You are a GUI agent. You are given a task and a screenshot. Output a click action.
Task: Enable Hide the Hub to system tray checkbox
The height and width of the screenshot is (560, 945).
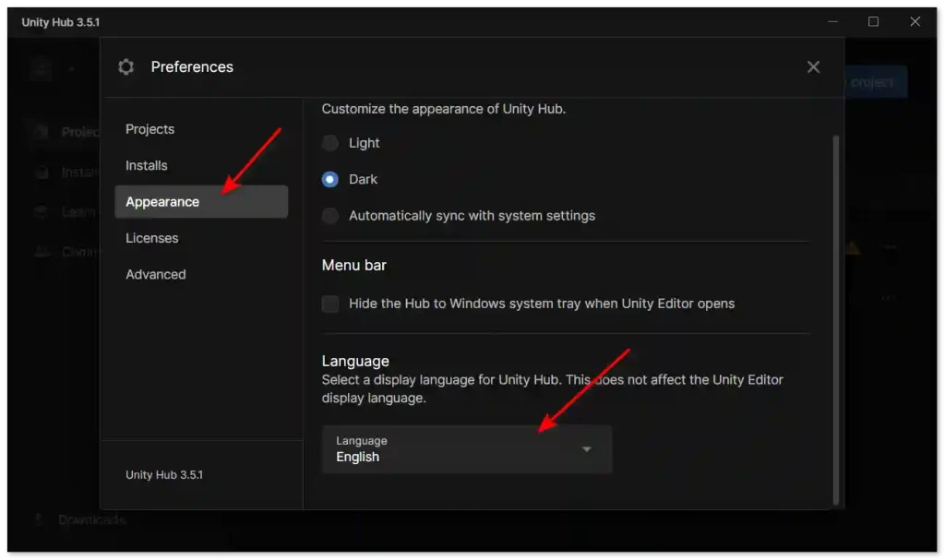click(x=330, y=304)
